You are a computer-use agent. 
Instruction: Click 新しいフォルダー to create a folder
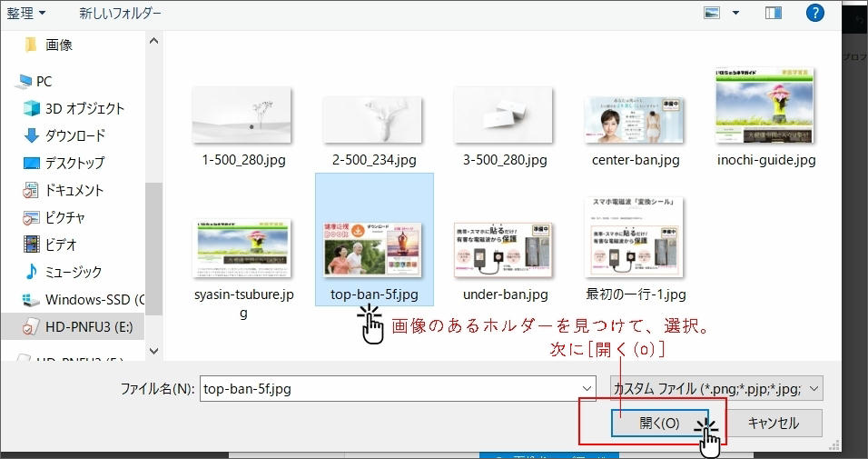[x=120, y=14]
